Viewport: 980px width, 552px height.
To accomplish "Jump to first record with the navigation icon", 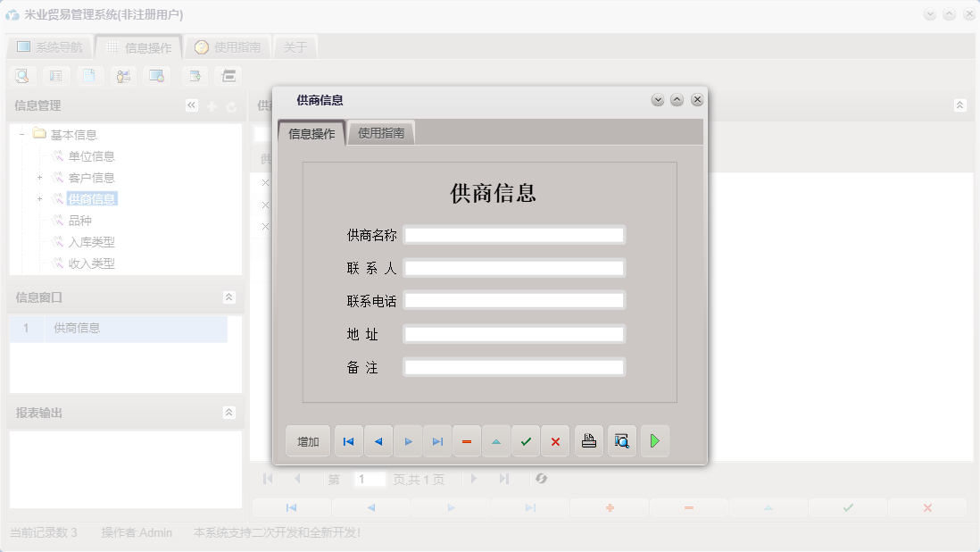I will point(348,440).
